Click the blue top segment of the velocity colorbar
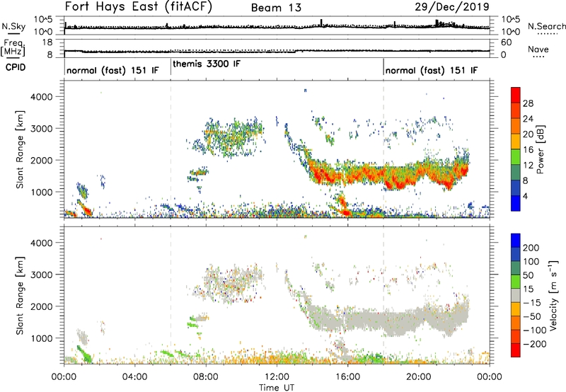 (x=516, y=241)
